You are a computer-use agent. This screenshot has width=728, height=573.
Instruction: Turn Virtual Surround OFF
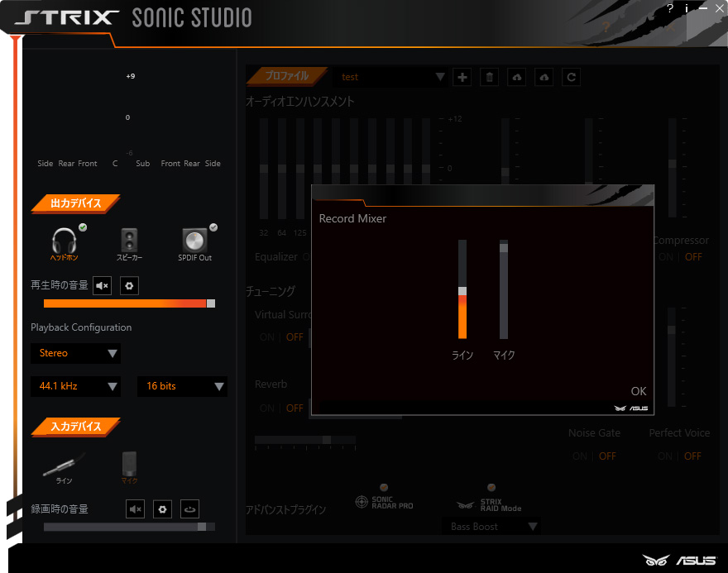point(295,337)
